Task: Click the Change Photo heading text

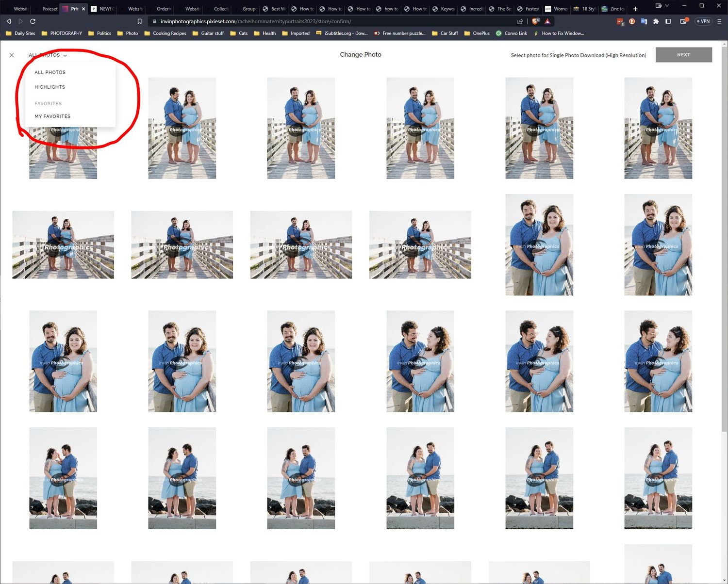Action: pyautogui.click(x=361, y=54)
